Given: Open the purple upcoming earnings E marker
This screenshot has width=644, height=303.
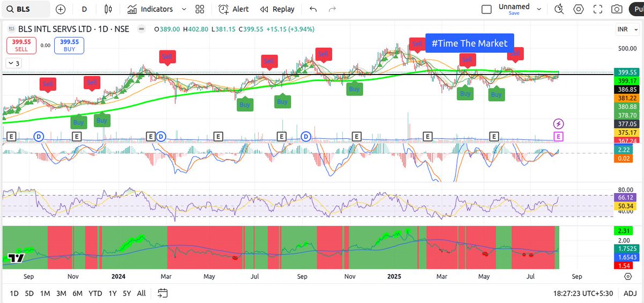Looking at the screenshot, I should [x=559, y=136].
